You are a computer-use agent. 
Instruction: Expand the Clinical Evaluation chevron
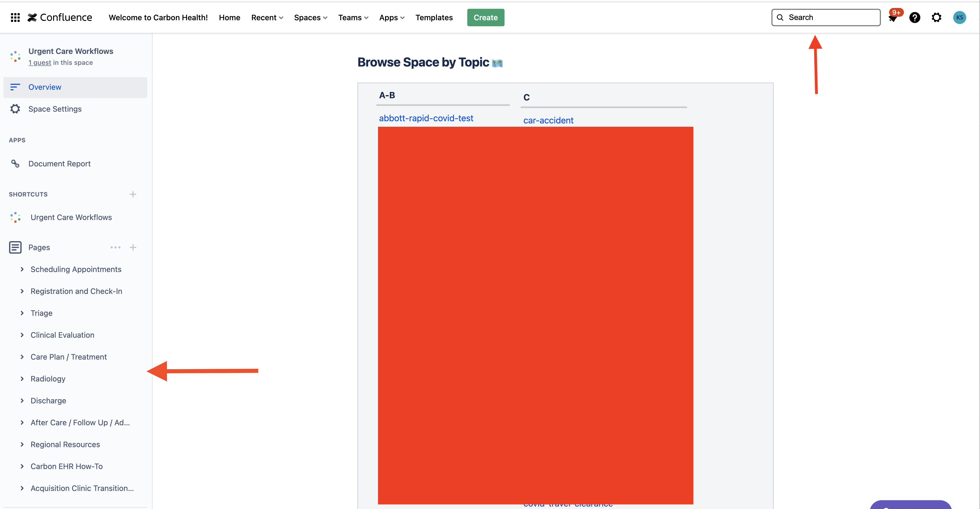point(22,335)
